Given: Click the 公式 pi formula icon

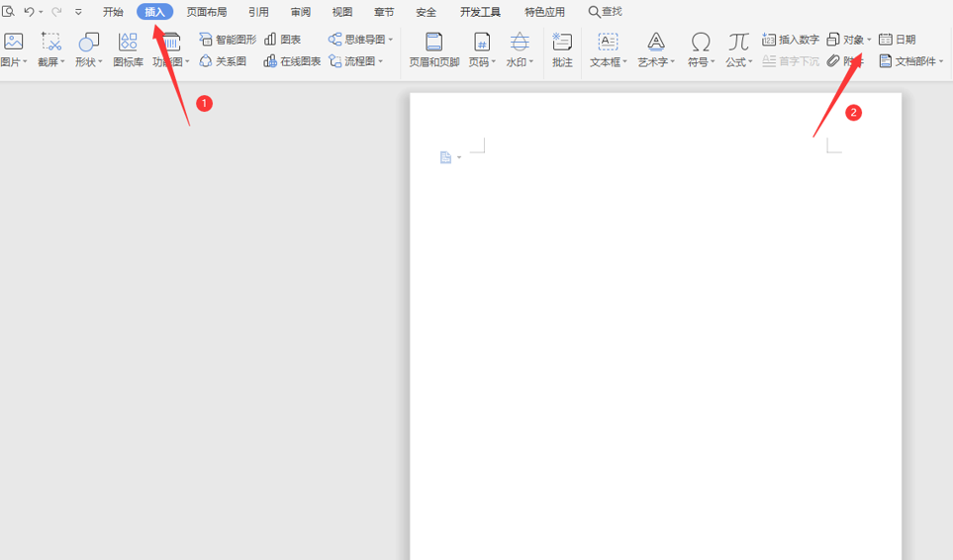Looking at the screenshot, I should 738,42.
